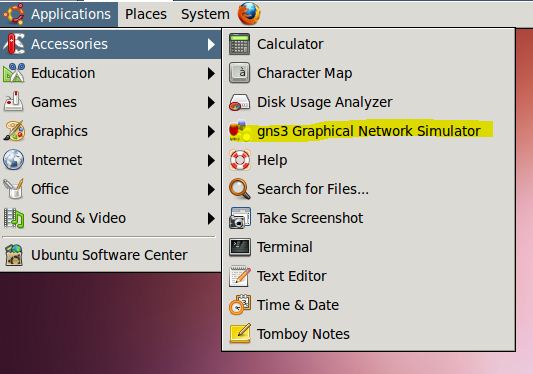Image resolution: width=533 pixels, height=374 pixels.
Task: Click the Help lifebuoy icon
Action: coord(240,160)
